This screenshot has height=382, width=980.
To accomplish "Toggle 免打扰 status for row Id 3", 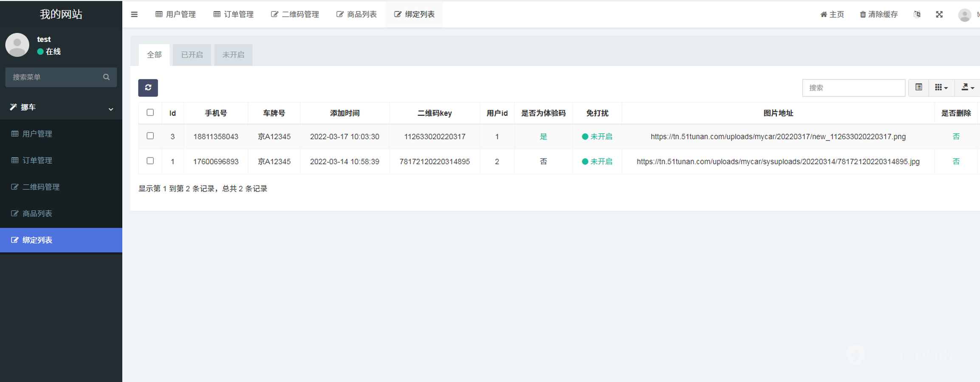I will (597, 137).
